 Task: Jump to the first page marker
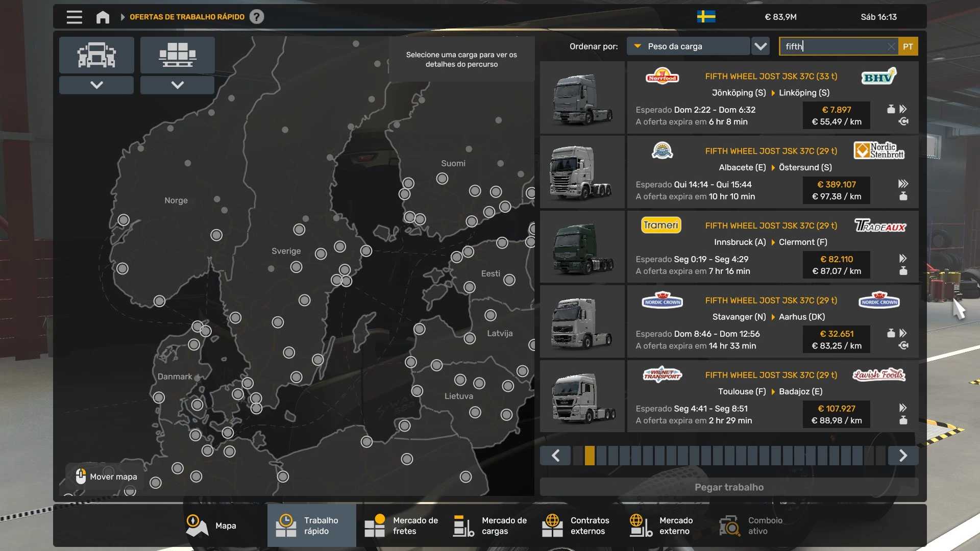pyautogui.click(x=578, y=456)
